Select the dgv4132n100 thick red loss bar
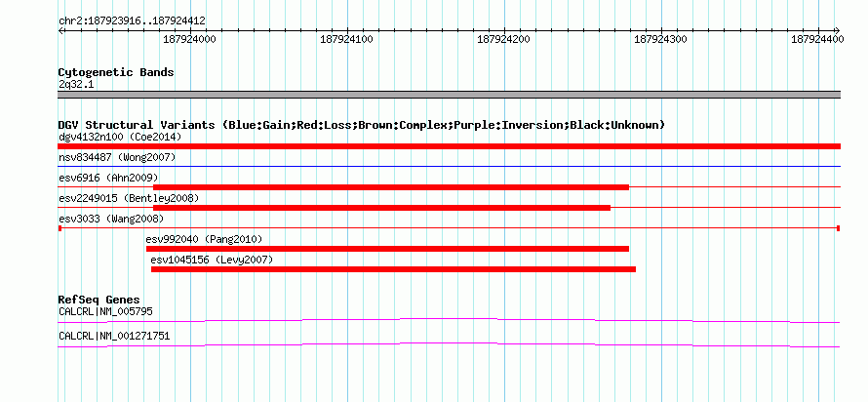 tap(449, 146)
